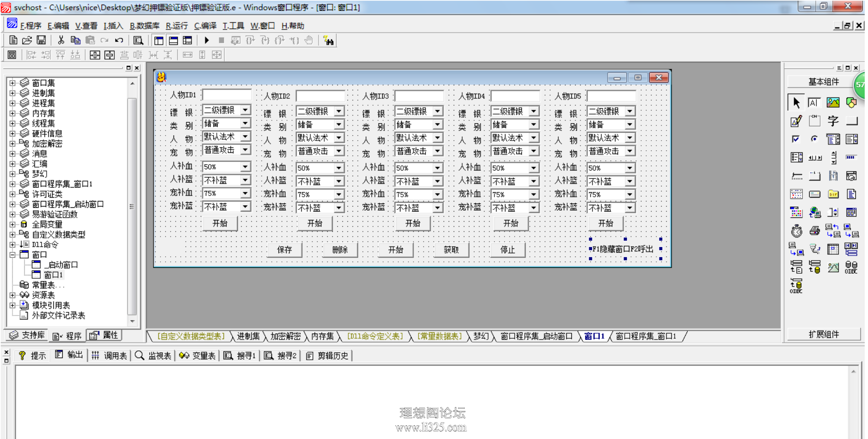Switch to the 属性 panel tab
This screenshot has width=868, height=439.
pyautogui.click(x=105, y=335)
